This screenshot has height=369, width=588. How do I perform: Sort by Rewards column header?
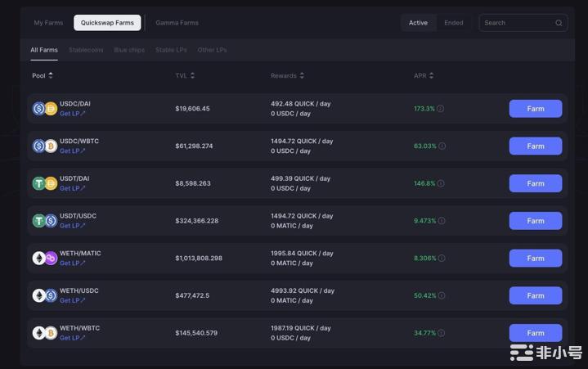[287, 76]
